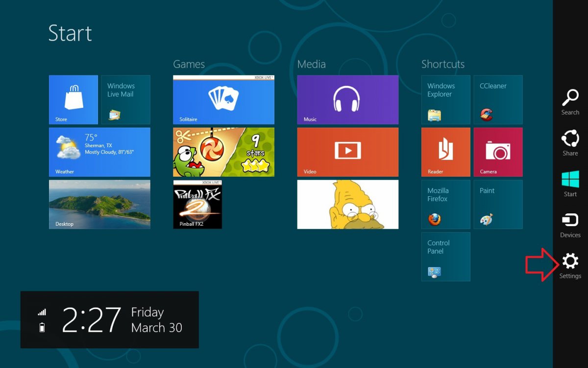Open the Camera tile
This screenshot has height=368, width=588.
(x=498, y=152)
